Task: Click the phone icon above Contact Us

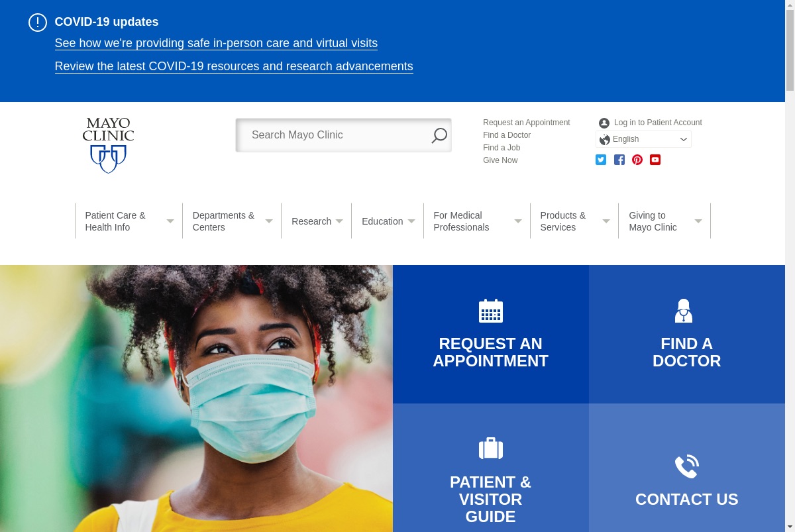Action: tap(687, 466)
